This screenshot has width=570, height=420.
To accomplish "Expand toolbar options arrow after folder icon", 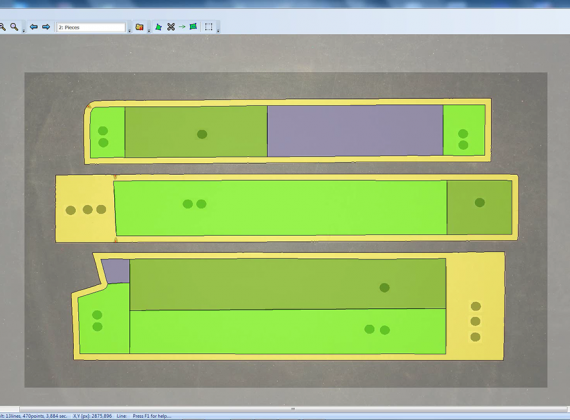I will pyautogui.click(x=149, y=31).
